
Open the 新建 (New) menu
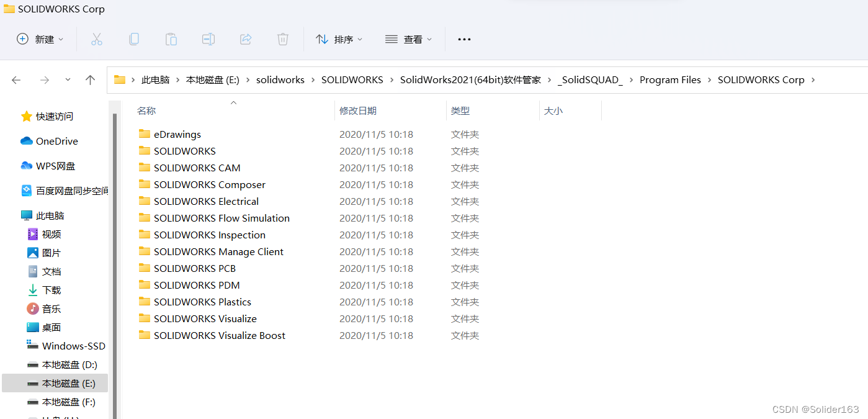coord(40,39)
